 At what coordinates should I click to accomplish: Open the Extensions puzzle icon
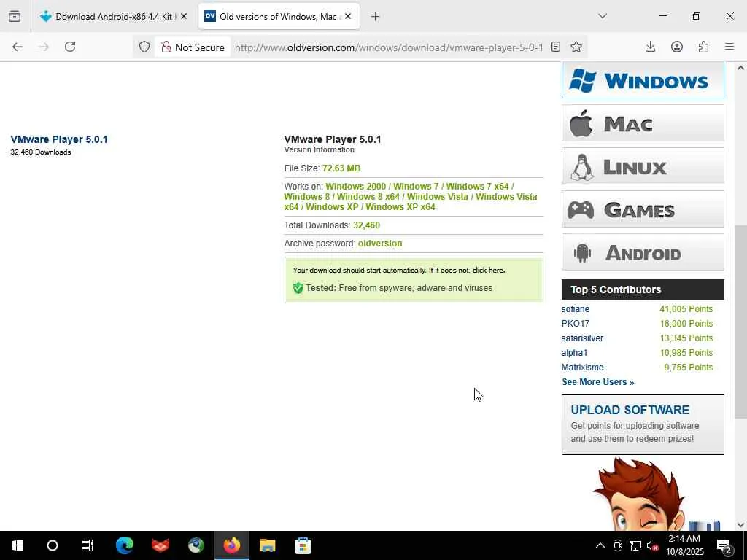(x=703, y=47)
